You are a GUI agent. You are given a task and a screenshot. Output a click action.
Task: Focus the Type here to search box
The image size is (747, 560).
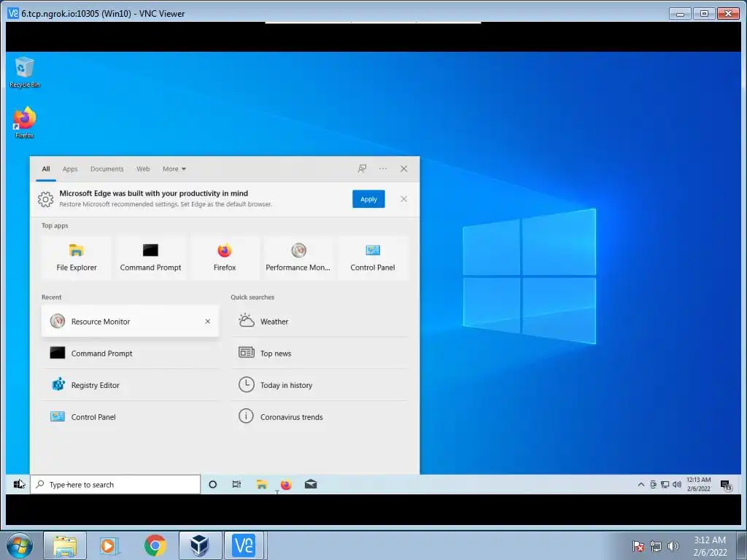pos(115,484)
